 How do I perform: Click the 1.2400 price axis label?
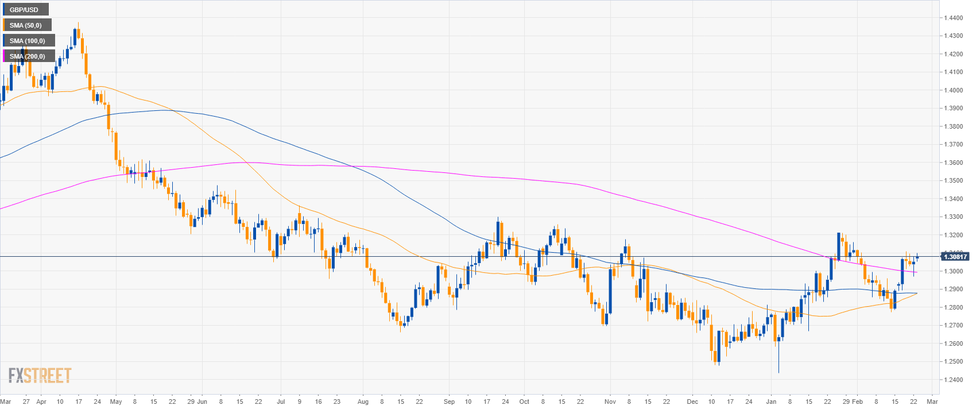954,380
